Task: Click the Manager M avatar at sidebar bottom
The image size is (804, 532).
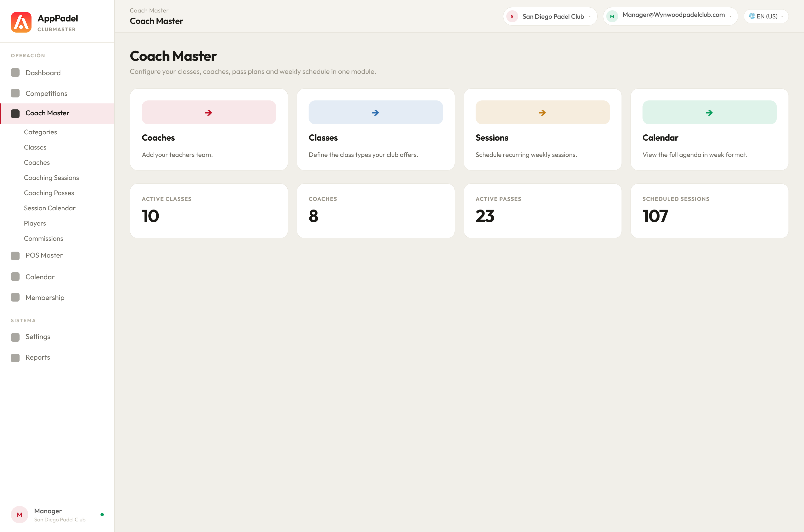Action: tap(20, 515)
